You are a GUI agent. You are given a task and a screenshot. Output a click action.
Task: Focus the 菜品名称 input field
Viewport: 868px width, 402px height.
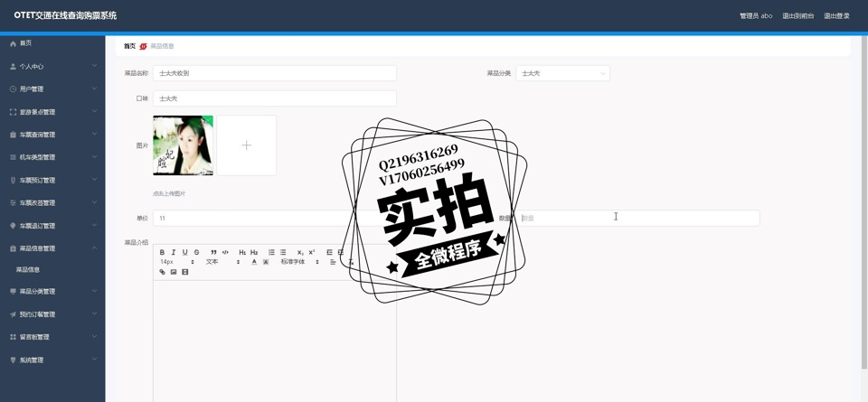click(275, 73)
